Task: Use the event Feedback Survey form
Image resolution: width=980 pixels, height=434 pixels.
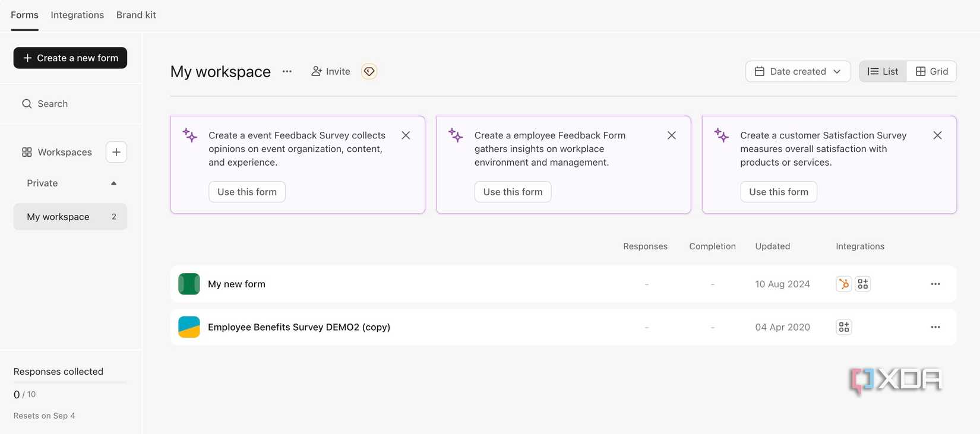Action: pos(247,192)
